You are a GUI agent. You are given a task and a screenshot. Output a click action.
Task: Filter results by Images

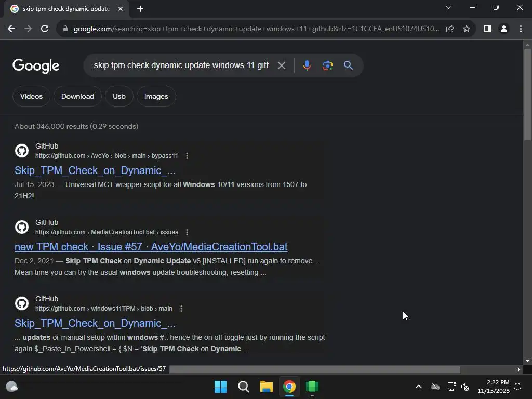coord(156,96)
